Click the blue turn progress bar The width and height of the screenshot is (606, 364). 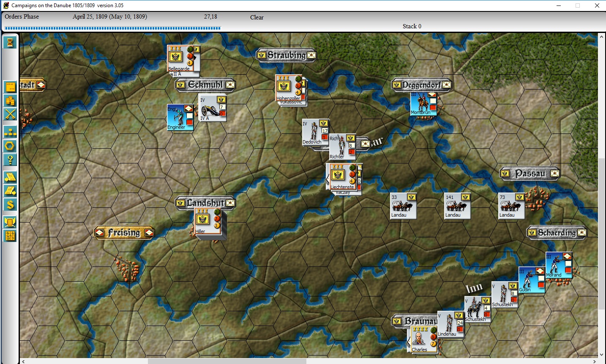112,28
